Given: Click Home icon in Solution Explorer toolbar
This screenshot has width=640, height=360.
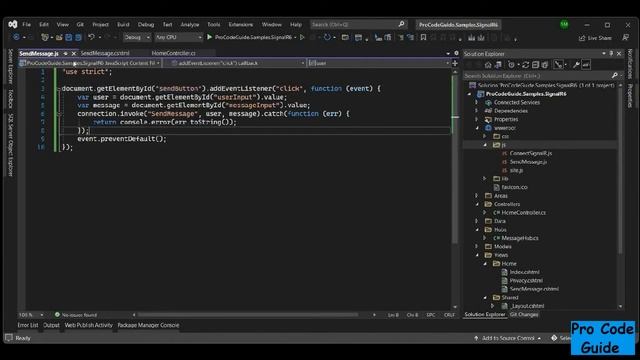Looking at the screenshot, I should pos(488,65).
